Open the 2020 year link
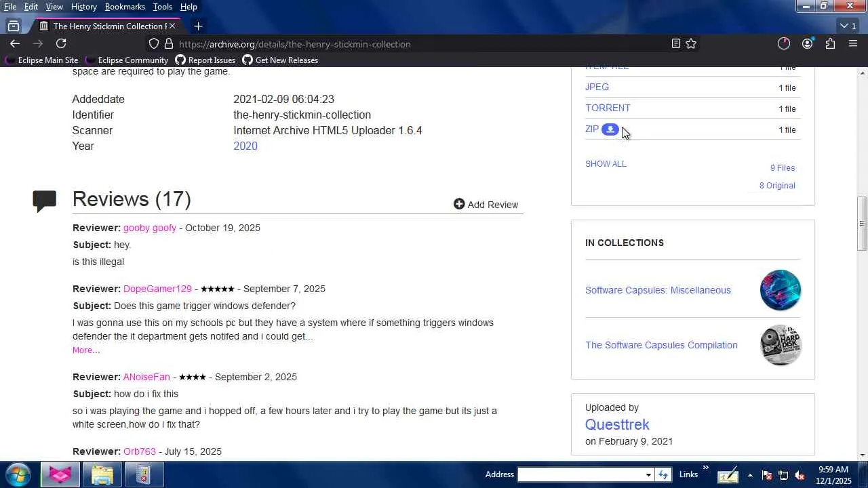868x488 pixels. click(245, 146)
